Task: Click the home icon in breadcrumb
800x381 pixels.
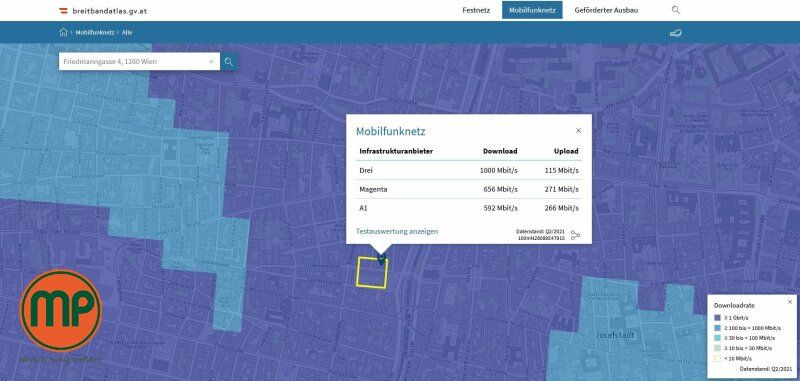Action: point(63,32)
